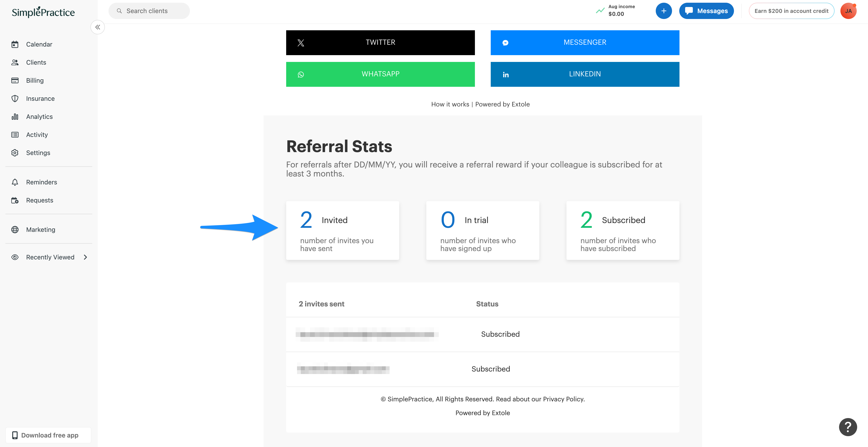Click the LinkedIn logo icon
The width and height of the screenshot is (868, 447).
click(505, 75)
